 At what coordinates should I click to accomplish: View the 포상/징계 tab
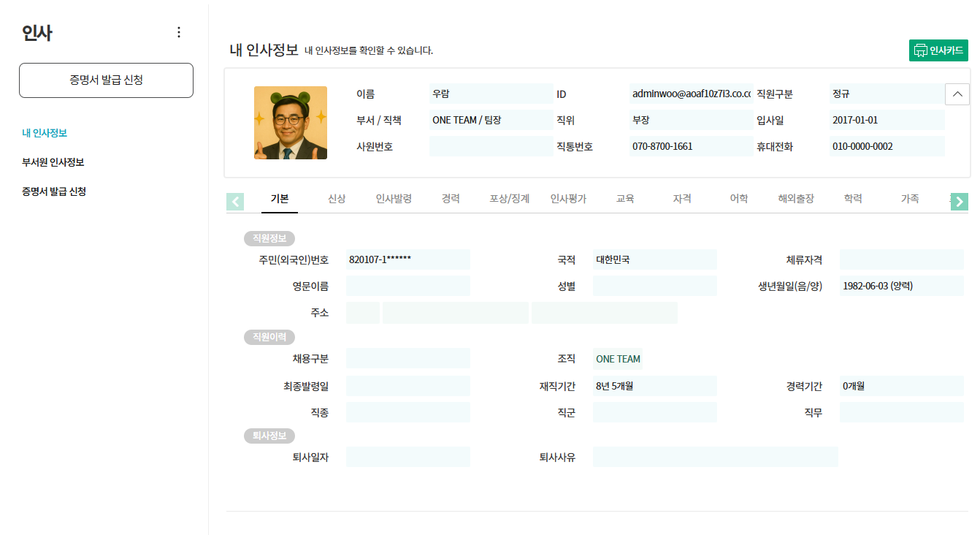click(509, 199)
